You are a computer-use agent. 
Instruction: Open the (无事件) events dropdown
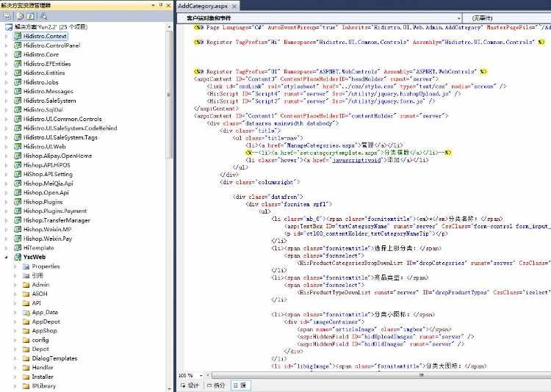[x=507, y=18]
